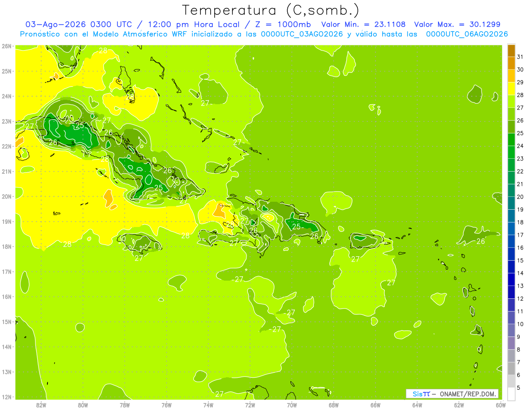Click the legend value '29'
This screenshot has width=532, height=411.
coord(520,82)
